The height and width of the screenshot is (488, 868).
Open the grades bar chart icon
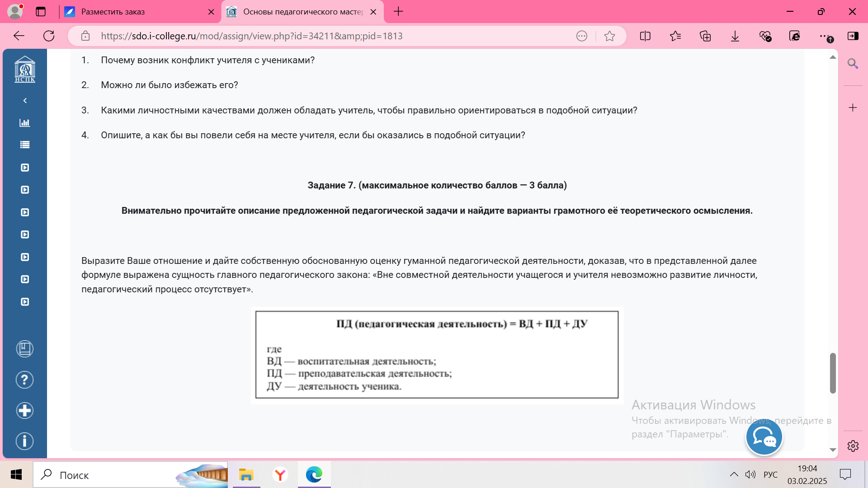coord(25,123)
